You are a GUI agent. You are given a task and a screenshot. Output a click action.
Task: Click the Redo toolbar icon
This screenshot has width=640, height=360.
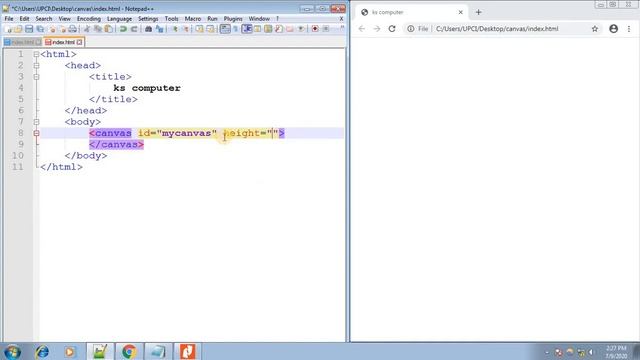click(134, 29)
